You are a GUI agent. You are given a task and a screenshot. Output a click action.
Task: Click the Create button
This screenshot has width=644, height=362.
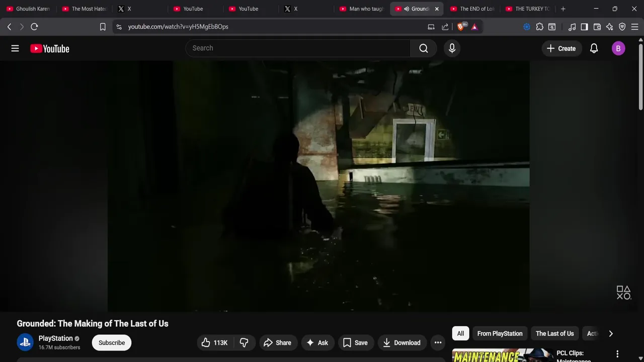[561, 48]
